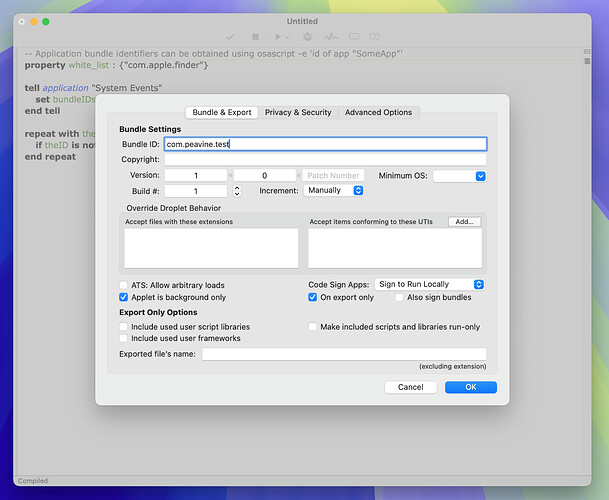Click the waveform event log icon

point(331,37)
